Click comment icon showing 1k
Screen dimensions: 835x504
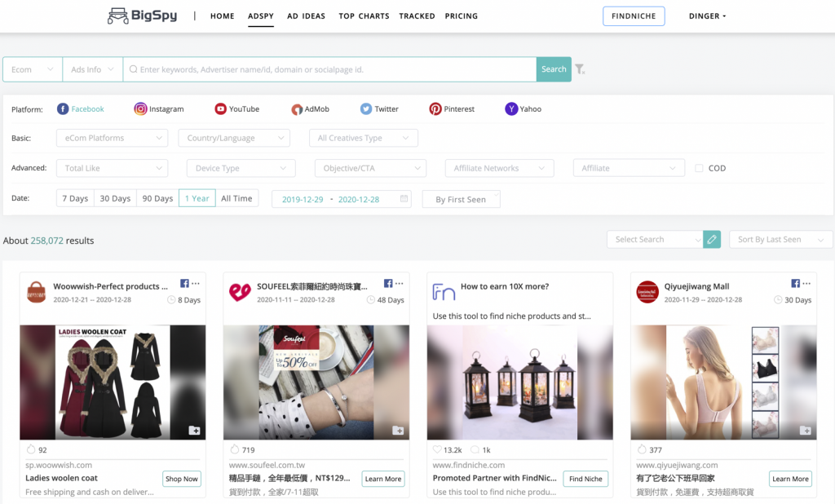pyautogui.click(x=475, y=449)
